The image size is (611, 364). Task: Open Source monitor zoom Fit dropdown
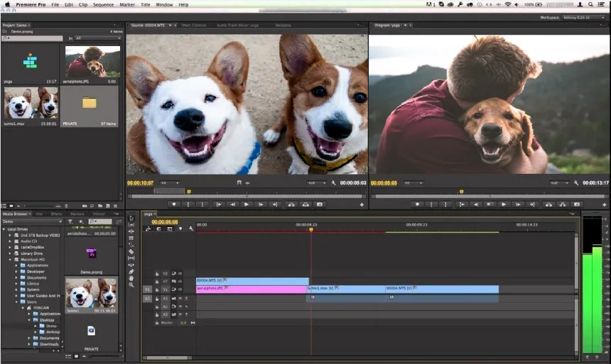[170, 183]
